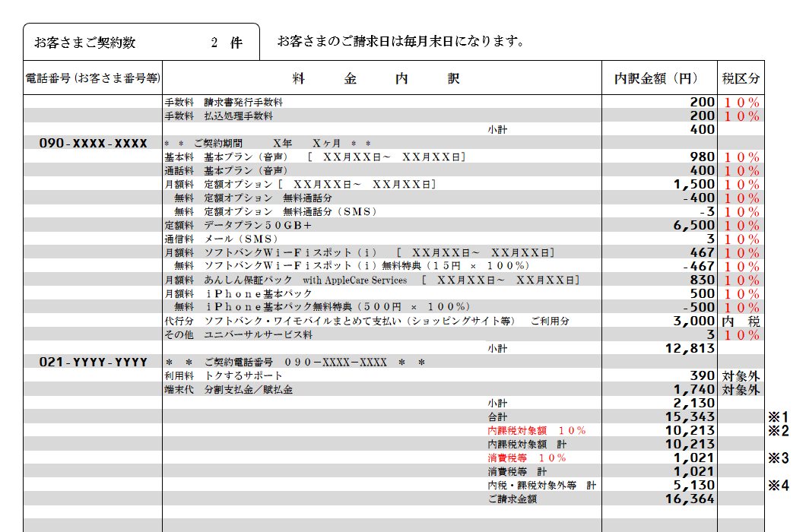Select the ソフトバンク・ワイモバイルまとめて支払い row
The image size is (806, 532).
coord(367,321)
